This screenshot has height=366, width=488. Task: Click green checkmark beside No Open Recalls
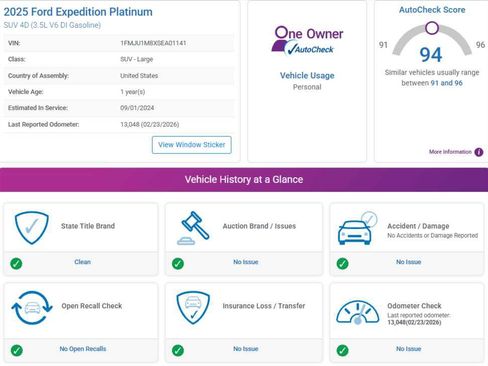pos(17,350)
